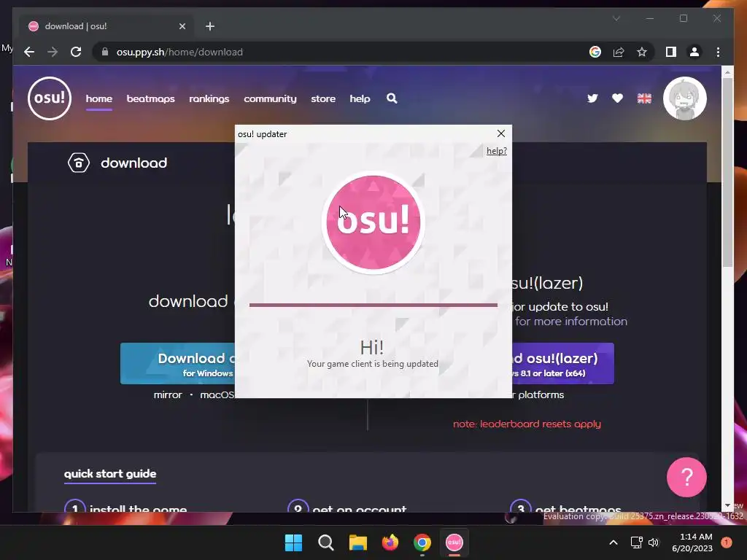Viewport: 747px width, 560px height.
Task: Click help? link in osu! updater
Action: point(496,151)
